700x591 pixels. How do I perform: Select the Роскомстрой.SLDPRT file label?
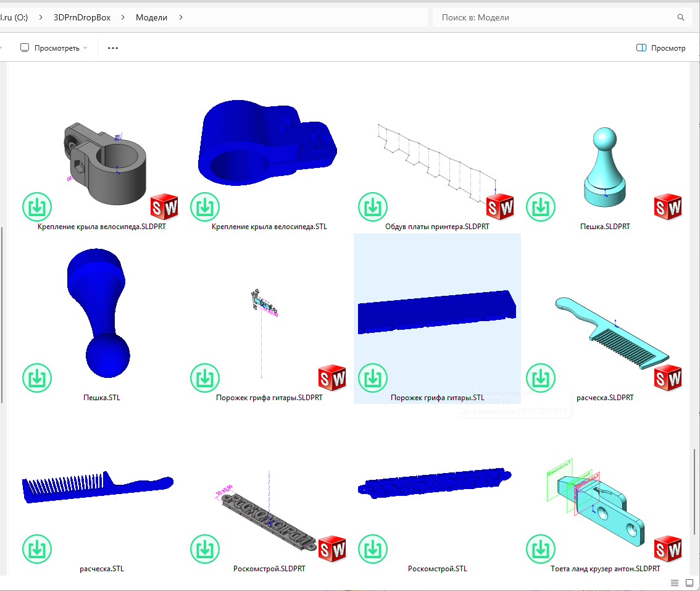point(269,569)
